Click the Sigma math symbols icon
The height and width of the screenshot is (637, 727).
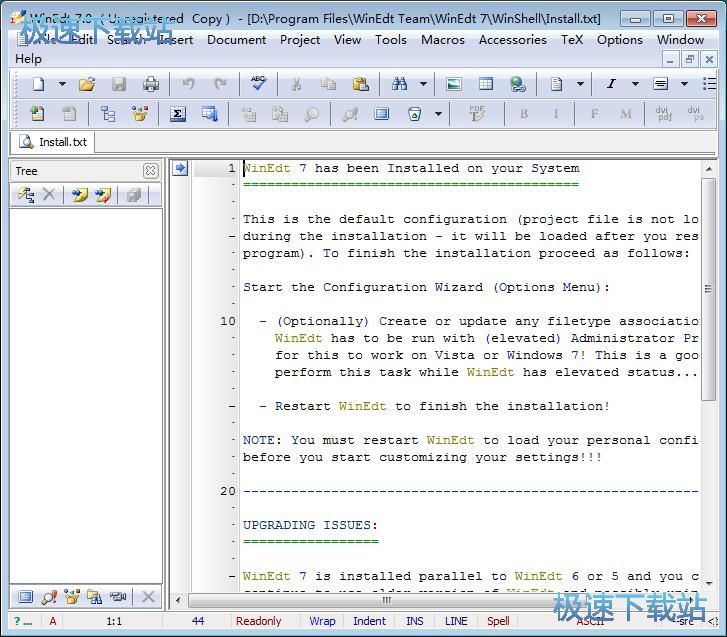(178, 114)
